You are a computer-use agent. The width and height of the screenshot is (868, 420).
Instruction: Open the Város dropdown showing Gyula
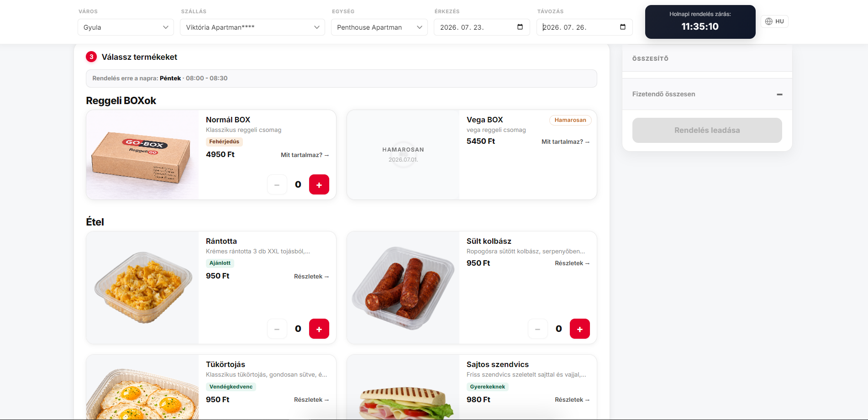(x=126, y=27)
